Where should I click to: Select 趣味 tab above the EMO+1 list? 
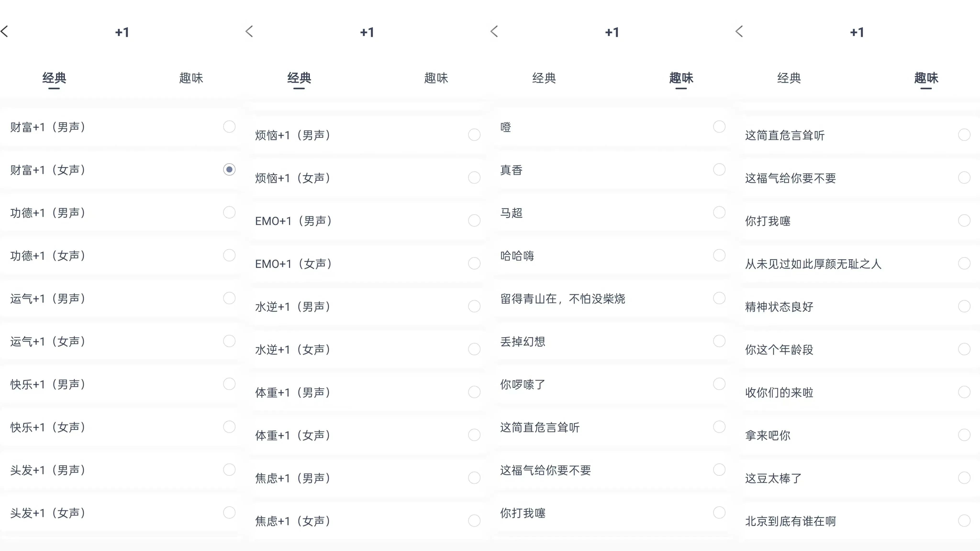[436, 78]
